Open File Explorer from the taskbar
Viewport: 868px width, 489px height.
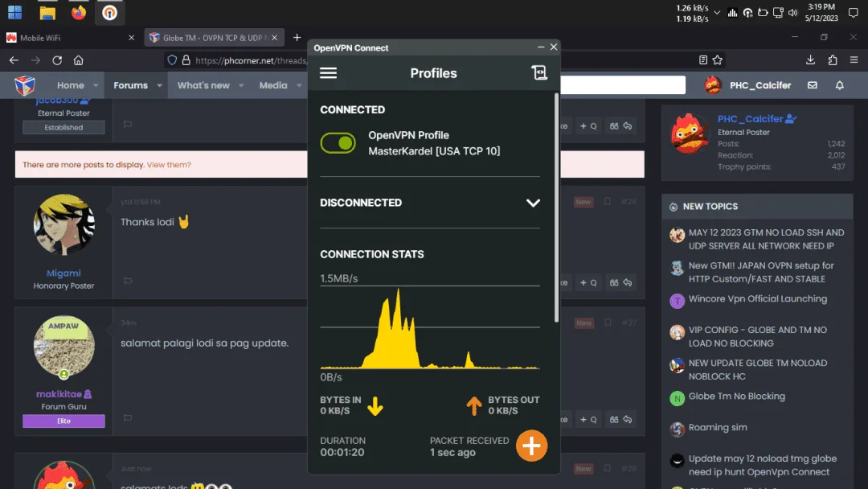pos(47,12)
